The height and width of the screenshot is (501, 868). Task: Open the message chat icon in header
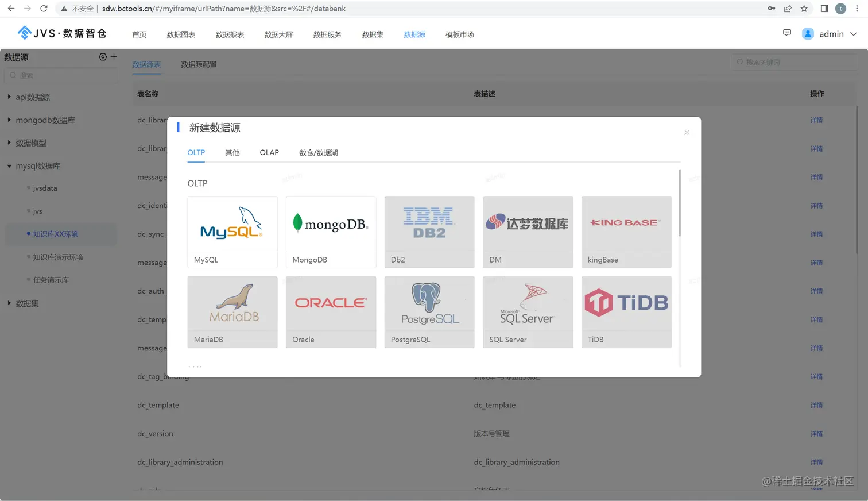click(x=787, y=33)
